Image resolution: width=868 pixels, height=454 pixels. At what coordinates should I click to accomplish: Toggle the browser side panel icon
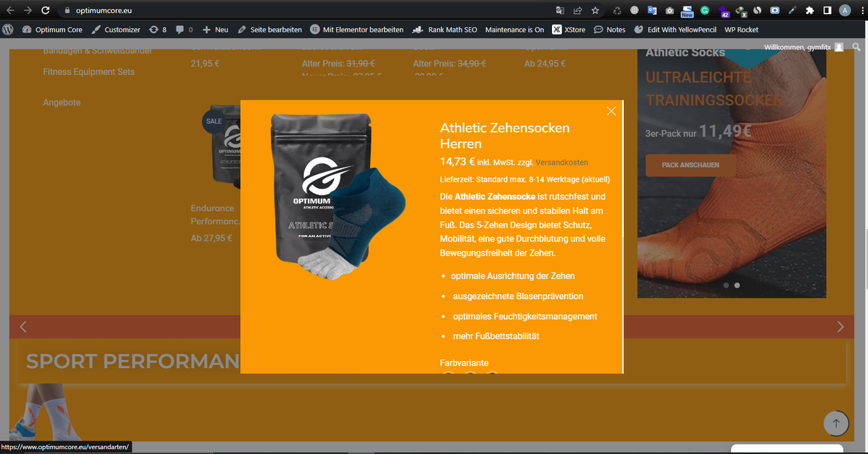point(827,10)
